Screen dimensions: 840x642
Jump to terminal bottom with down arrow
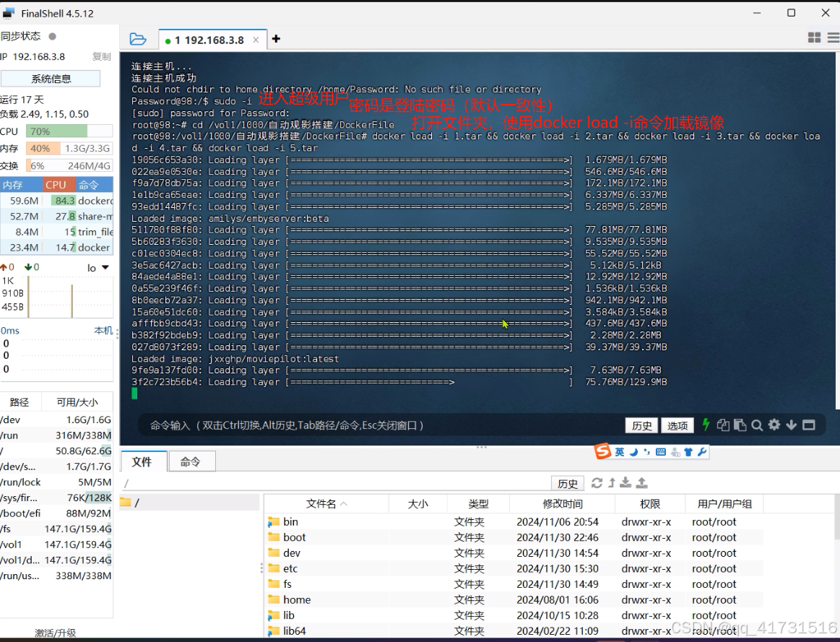792,425
